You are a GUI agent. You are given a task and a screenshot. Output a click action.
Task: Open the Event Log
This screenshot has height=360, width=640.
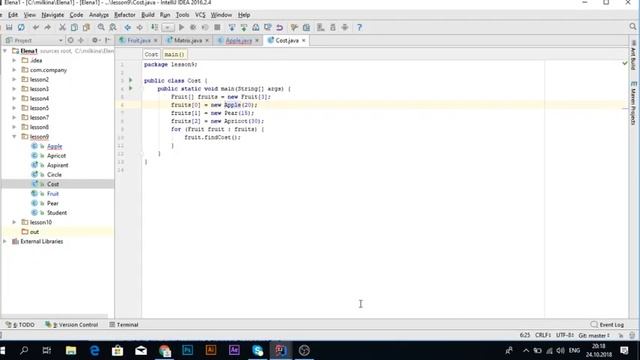607,324
